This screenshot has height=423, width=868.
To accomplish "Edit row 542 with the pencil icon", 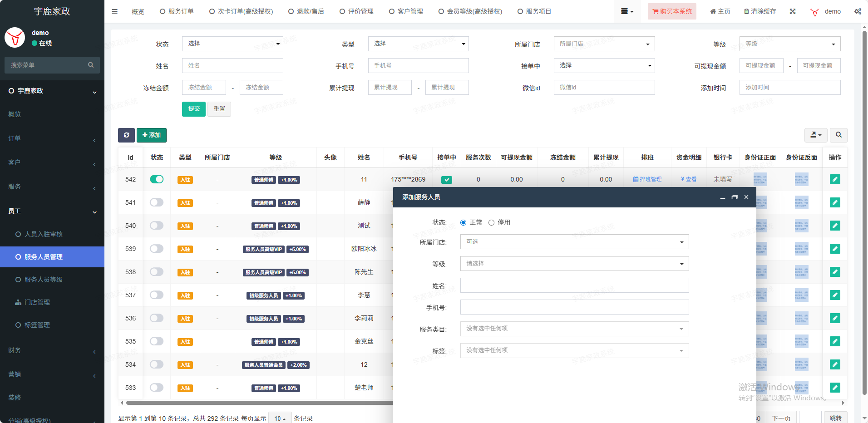I will (x=835, y=179).
